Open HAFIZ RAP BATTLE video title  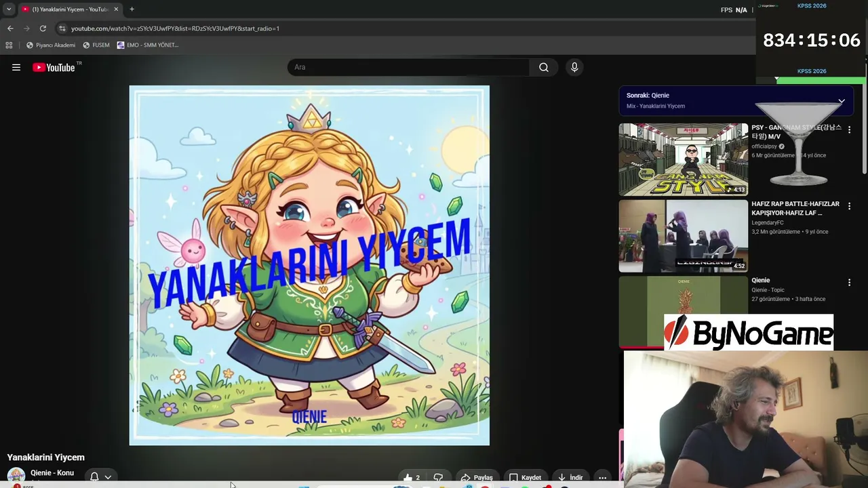(795, 208)
